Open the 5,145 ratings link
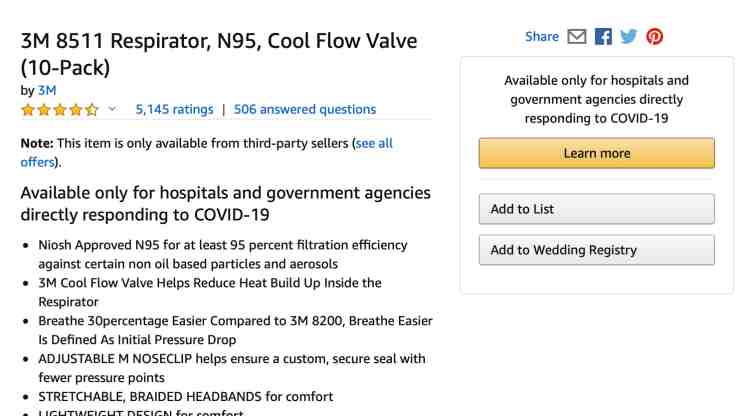 click(175, 110)
